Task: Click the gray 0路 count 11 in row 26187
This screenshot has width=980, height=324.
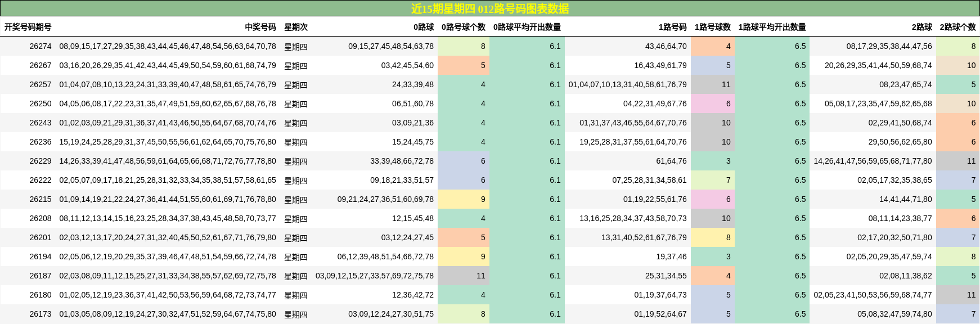Action: [464, 276]
